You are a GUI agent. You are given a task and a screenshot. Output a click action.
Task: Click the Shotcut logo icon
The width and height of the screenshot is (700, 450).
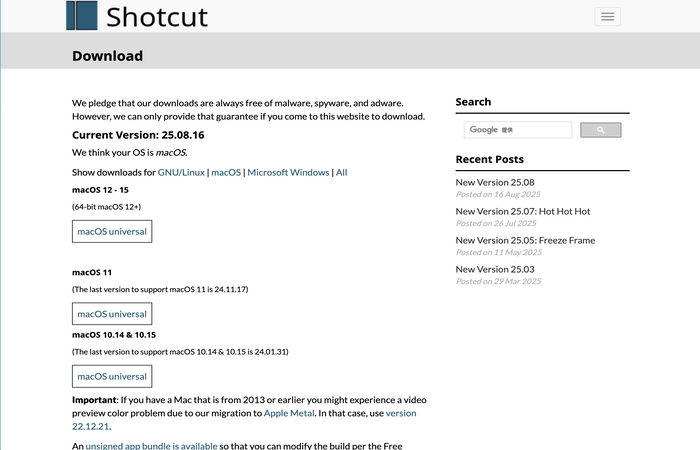coord(82,15)
